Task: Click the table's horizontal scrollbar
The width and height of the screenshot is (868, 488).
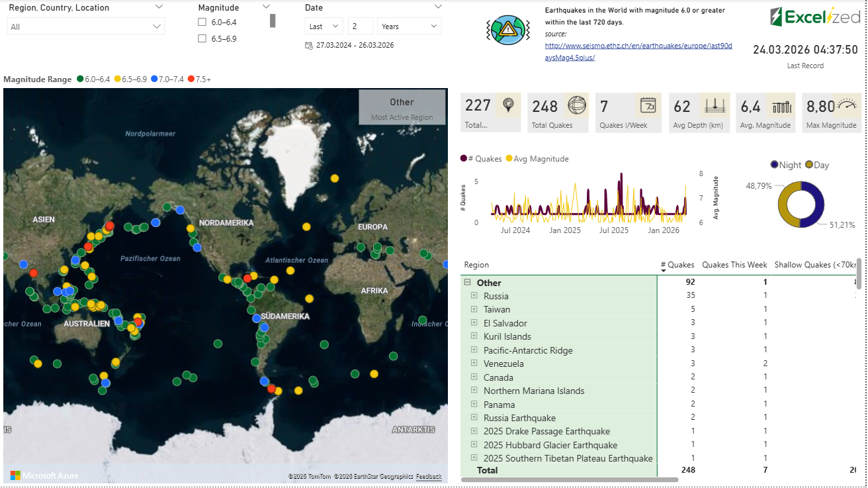Action: click(x=570, y=479)
